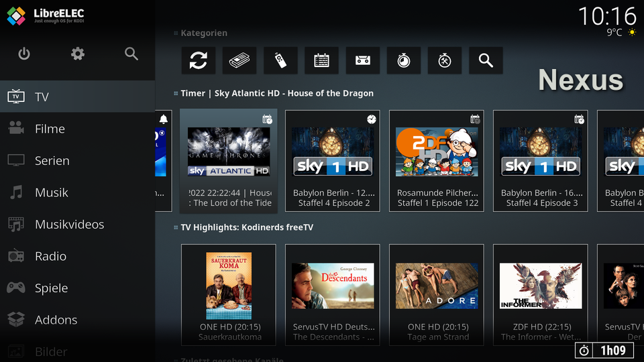Click the Timer Sky Atlantic HD heading
The width and height of the screenshot is (644, 362).
pyautogui.click(x=277, y=93)
